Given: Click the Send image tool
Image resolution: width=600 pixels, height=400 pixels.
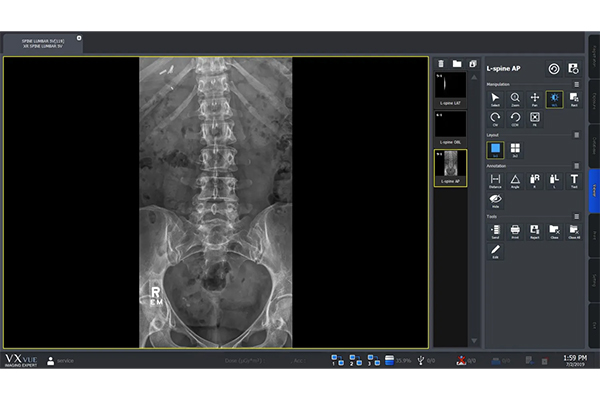Looking at the screenshot, I should pyautogui.click(x=495, y=232).
